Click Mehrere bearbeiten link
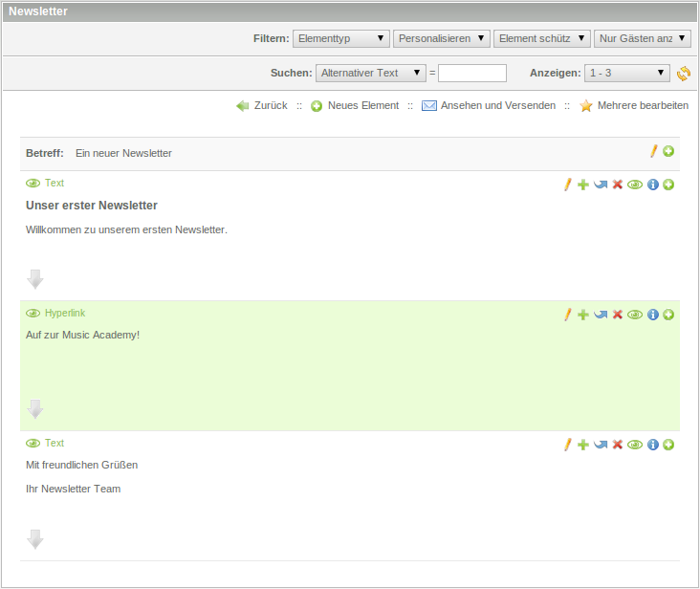The height and width of the screenshot is (589, 700). tap(642, 105)
